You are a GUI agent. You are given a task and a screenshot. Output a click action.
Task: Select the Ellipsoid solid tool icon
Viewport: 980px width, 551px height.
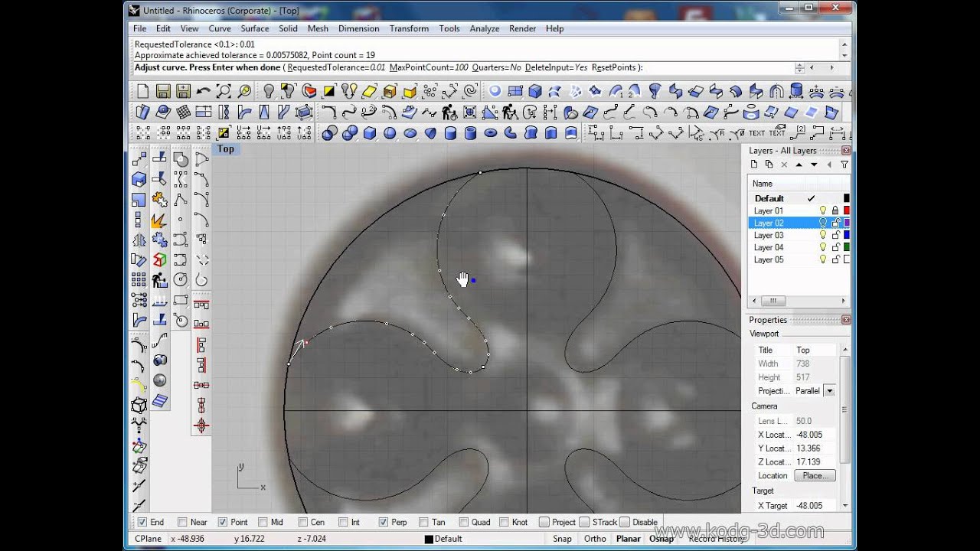(410, 132)
